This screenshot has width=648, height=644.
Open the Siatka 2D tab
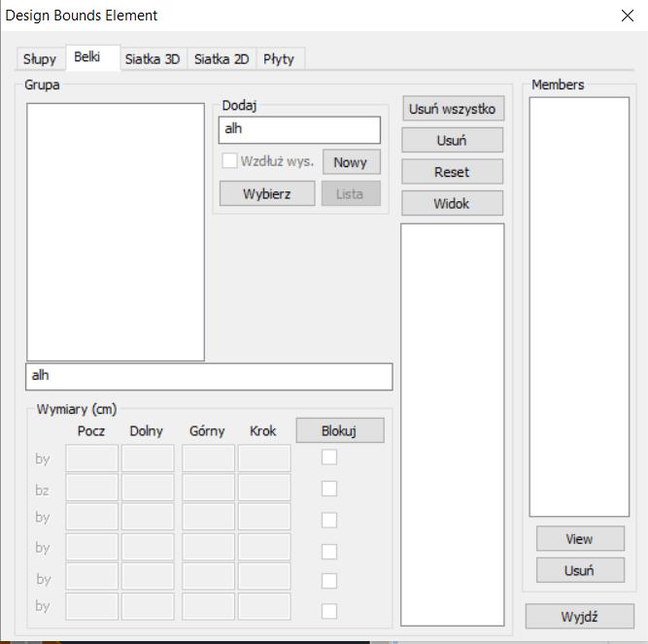222,58
